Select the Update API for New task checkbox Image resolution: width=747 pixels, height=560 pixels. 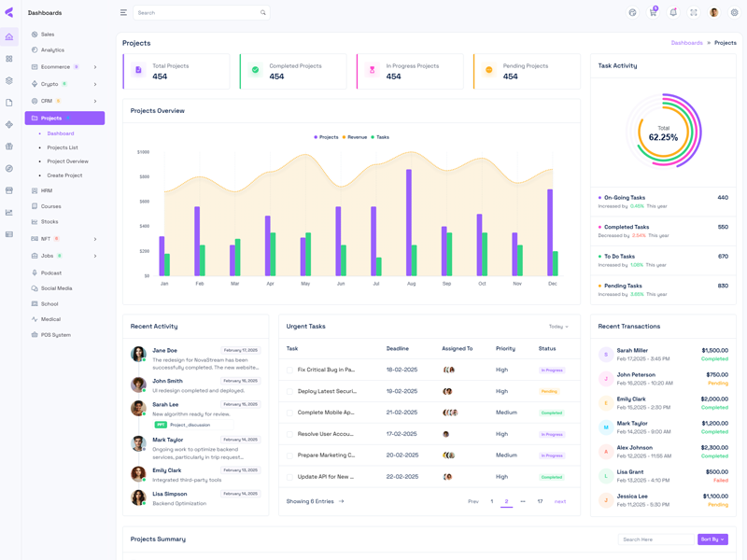click(290, 477)
